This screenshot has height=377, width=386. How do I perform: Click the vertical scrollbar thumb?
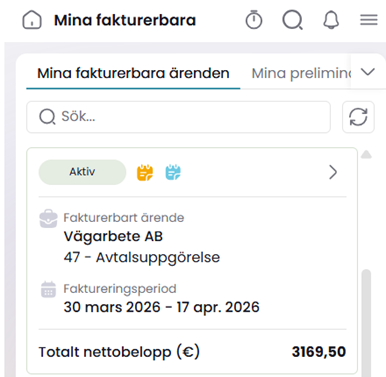[x=366, y=323]
